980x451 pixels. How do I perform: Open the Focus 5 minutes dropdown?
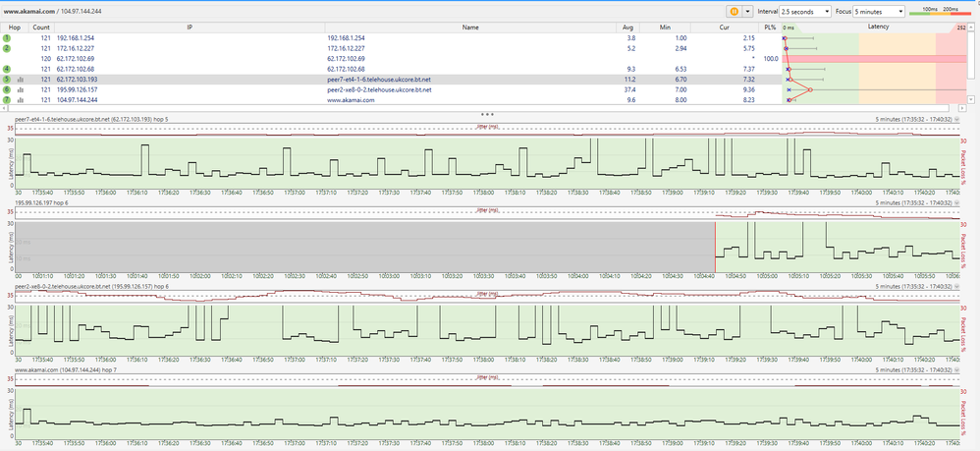pyautogui.click(x=877, y=11)
